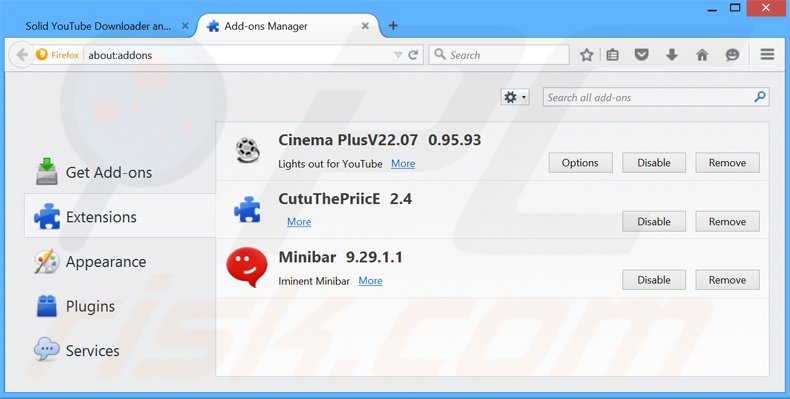Switch to Solid YouTube Downloader tab
This screenshot has width=790, height=399.
pyautogui.click(x=98, y=26)
